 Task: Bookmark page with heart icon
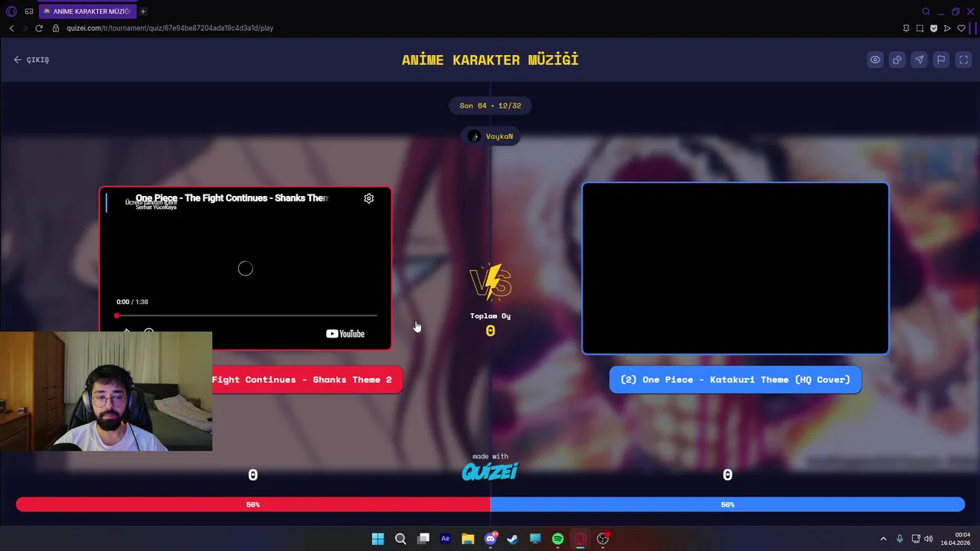(x=962, y=28)
